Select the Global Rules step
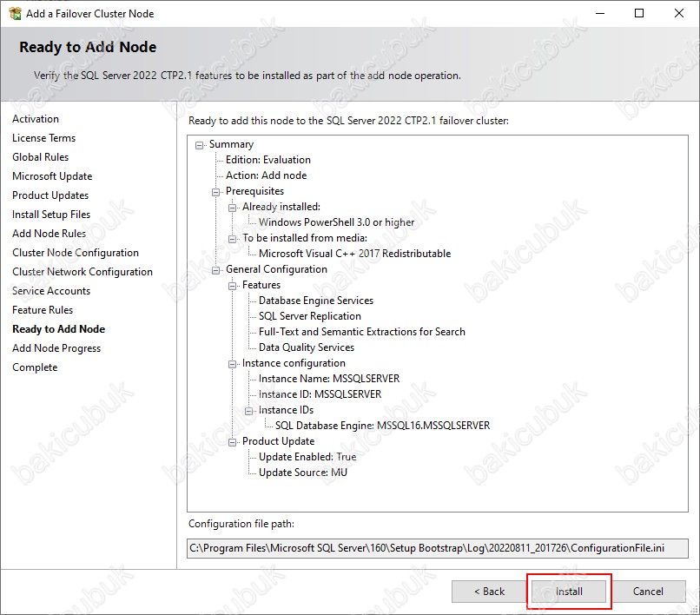 pos(40,157)
